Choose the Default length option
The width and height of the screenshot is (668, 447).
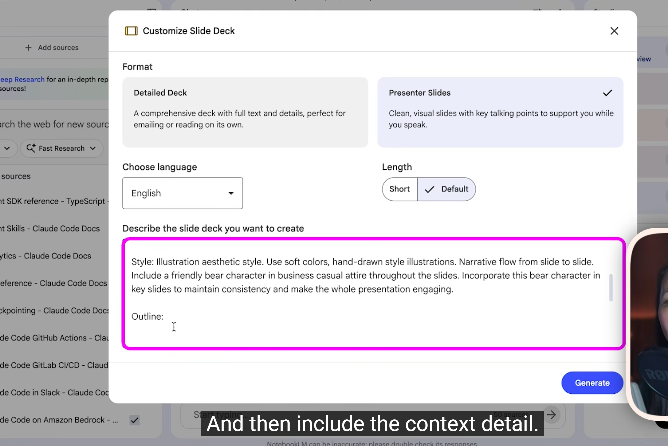point(446,189)
